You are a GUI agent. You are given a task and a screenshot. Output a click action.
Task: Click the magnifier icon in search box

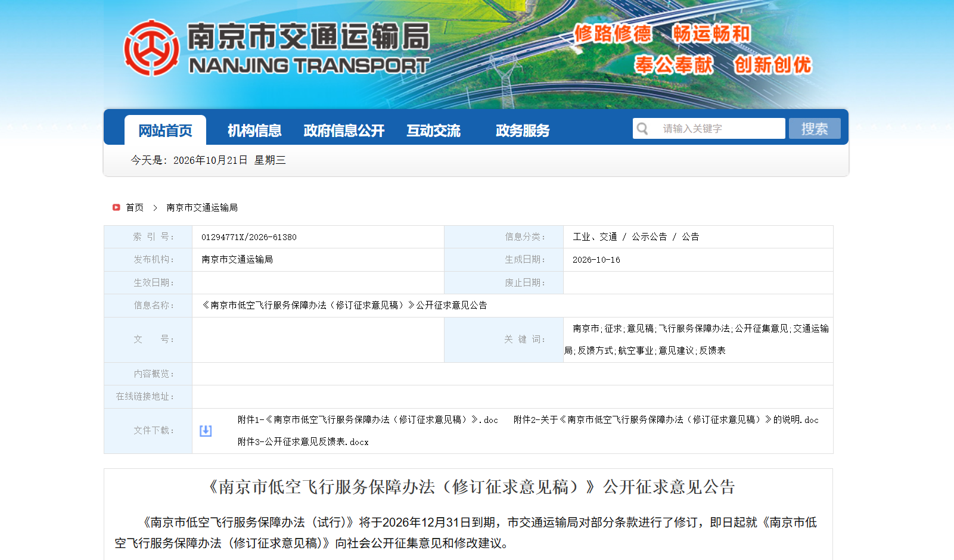pyautogui.click(x=642, y=129)
